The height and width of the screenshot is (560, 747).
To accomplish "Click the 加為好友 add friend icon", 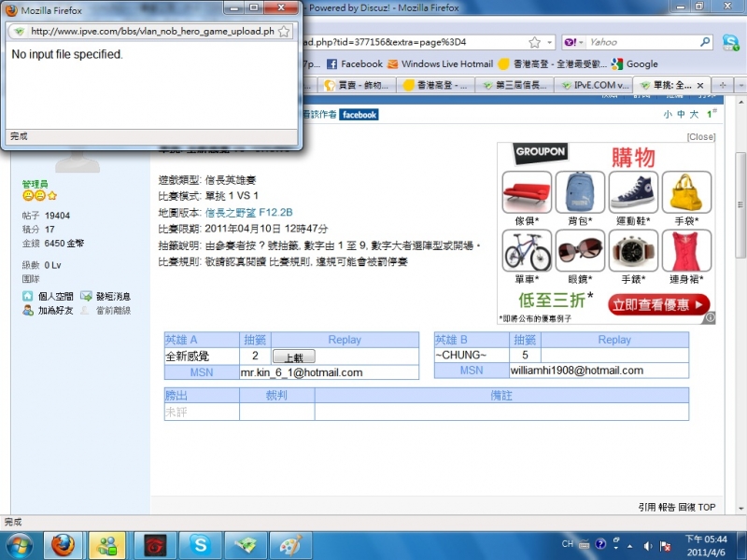I will [x=29, y=310].
